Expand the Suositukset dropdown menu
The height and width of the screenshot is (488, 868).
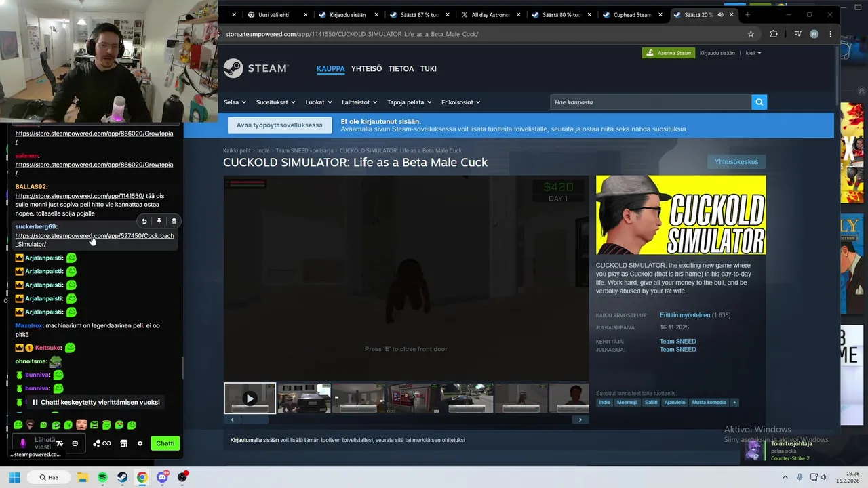click(275, 102)
